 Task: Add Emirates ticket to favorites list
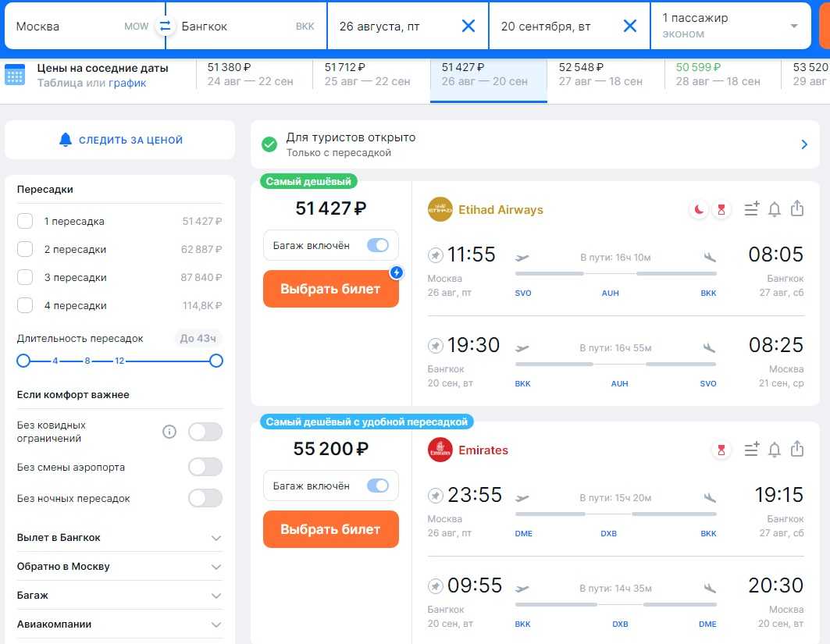[x=751, y=450]
